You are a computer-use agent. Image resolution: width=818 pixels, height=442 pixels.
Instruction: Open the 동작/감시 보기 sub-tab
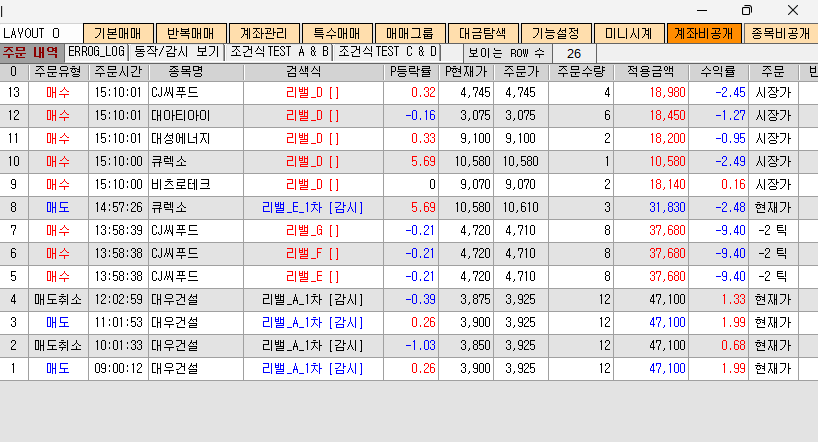pyautogui.click(x=177, y=53)
